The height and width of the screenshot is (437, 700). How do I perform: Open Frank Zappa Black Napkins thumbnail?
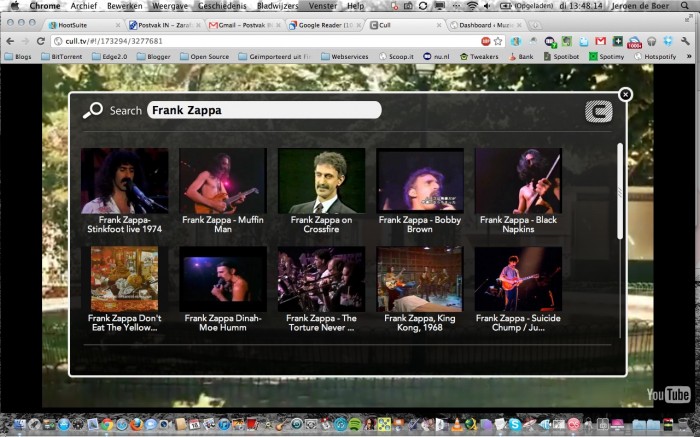tap(518, 181)
